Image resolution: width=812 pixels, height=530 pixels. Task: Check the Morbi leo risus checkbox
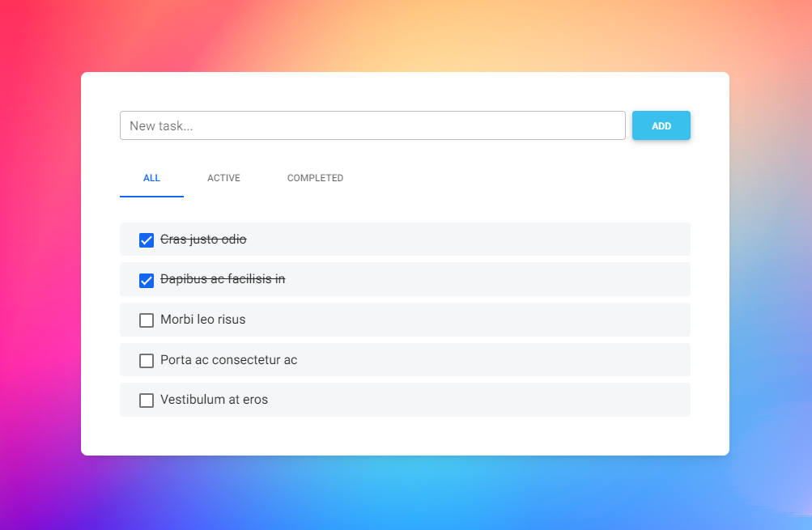(x=147, y=320)
